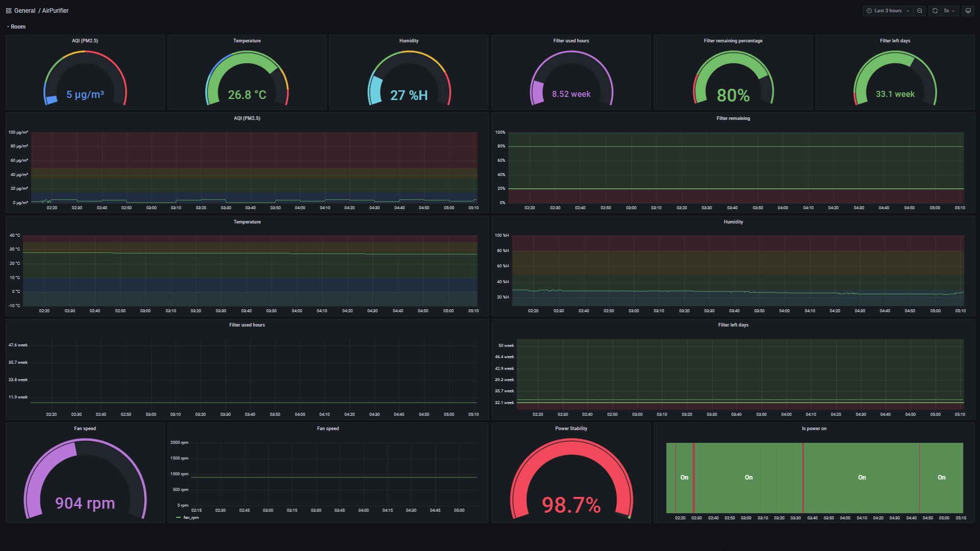Toggle the fan_rpm series in the legend
980x551 pixels.
[191, 517]
